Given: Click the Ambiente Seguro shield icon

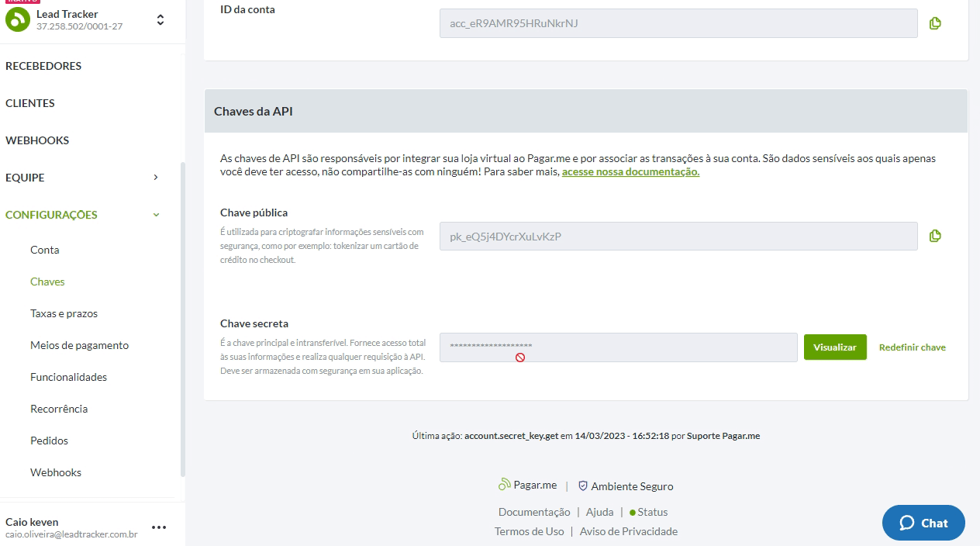Looking at the screenshot, I should click(583, 486).
